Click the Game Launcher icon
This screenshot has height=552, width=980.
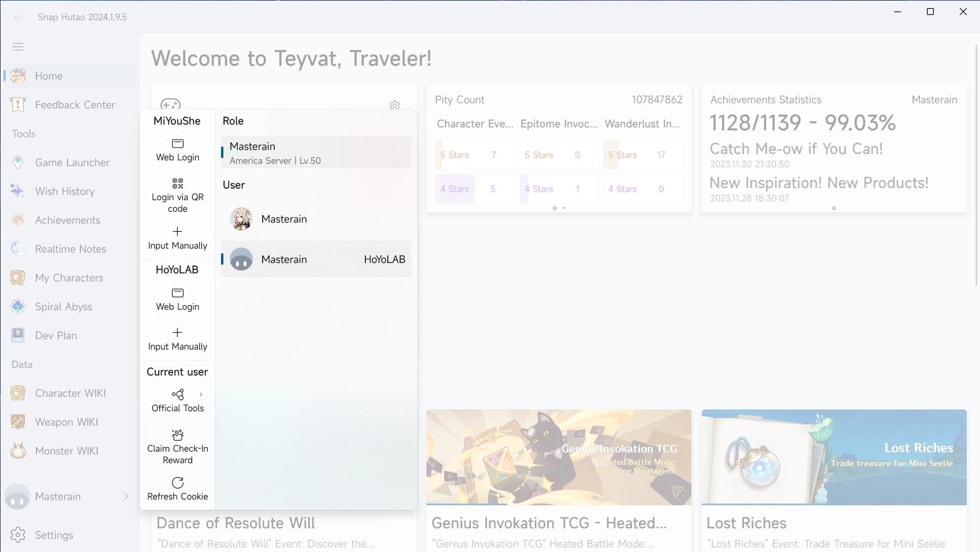[18, 162]
